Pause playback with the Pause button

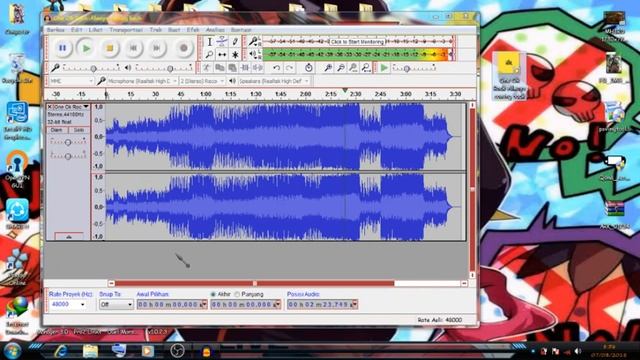62,48
